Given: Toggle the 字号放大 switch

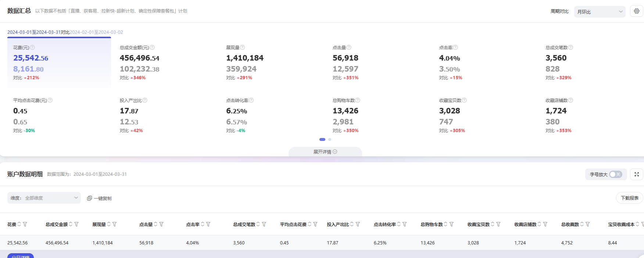Looking at the screenshot, I should 615,174.
